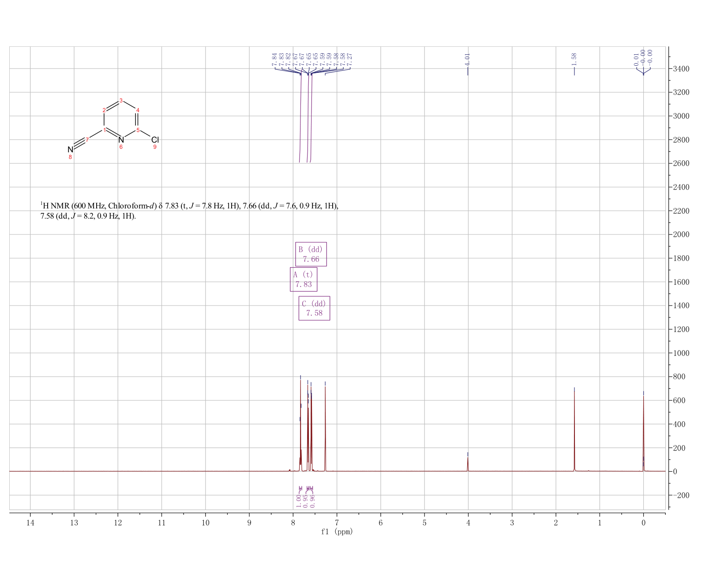The width and height of the screenshot is (728, 563).
Task: Click the TMS peak at 0 ppm
Action: pos(643,433)
